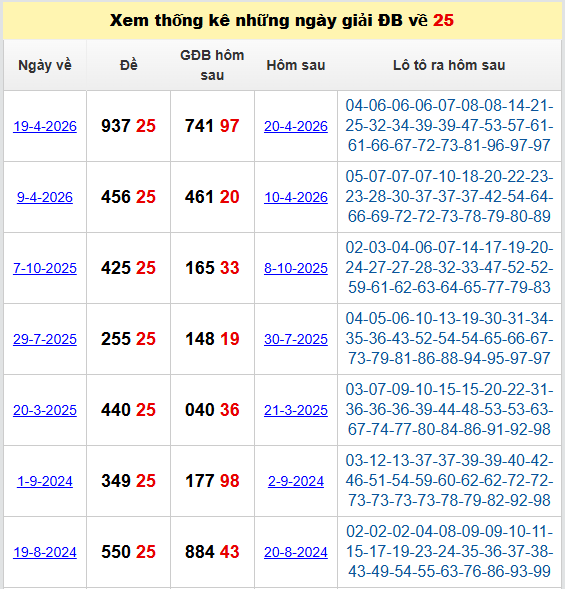The image size is (565, 589).
Task: Select the Đề value 255 25
Action: coord(128,339)
